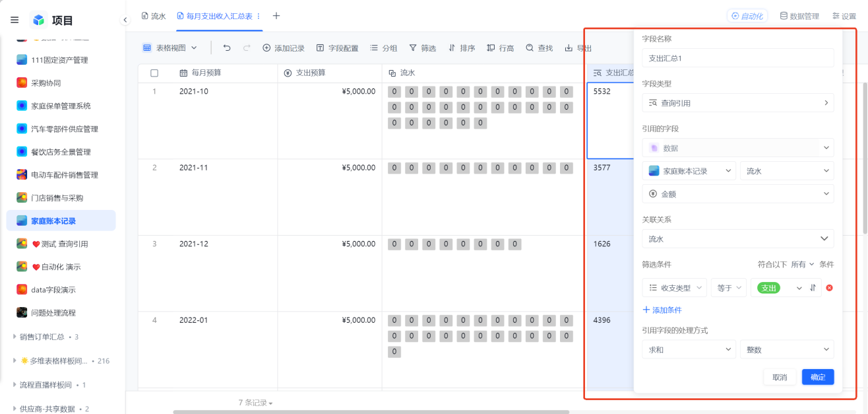Open 电动车配件销售管理 in sidebar
Image resolution: width=868 pixels, height=414 pixels.
tap(61, 175)
